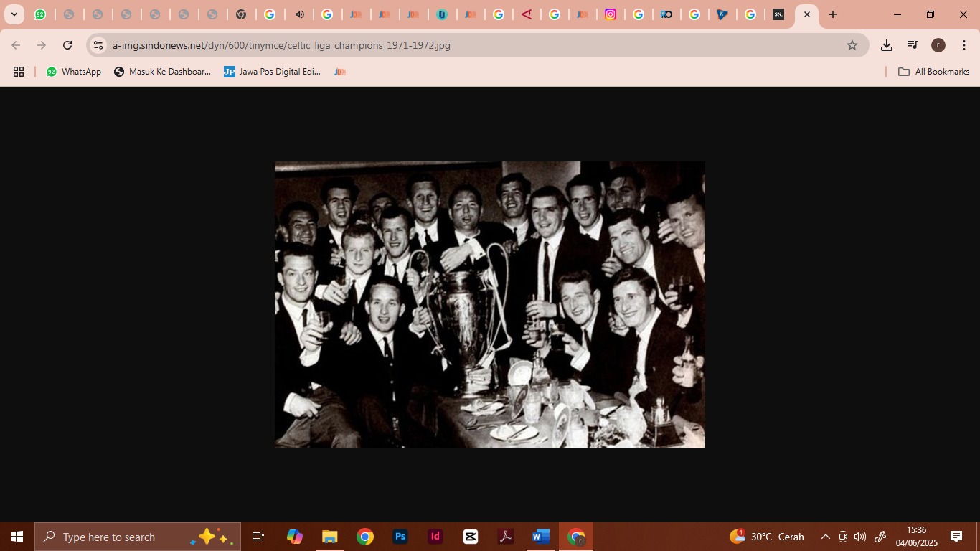Screen dimensions: 980x551
Task: Switch to the tab with Chrome logo favicon
Action: coord(241,14)
